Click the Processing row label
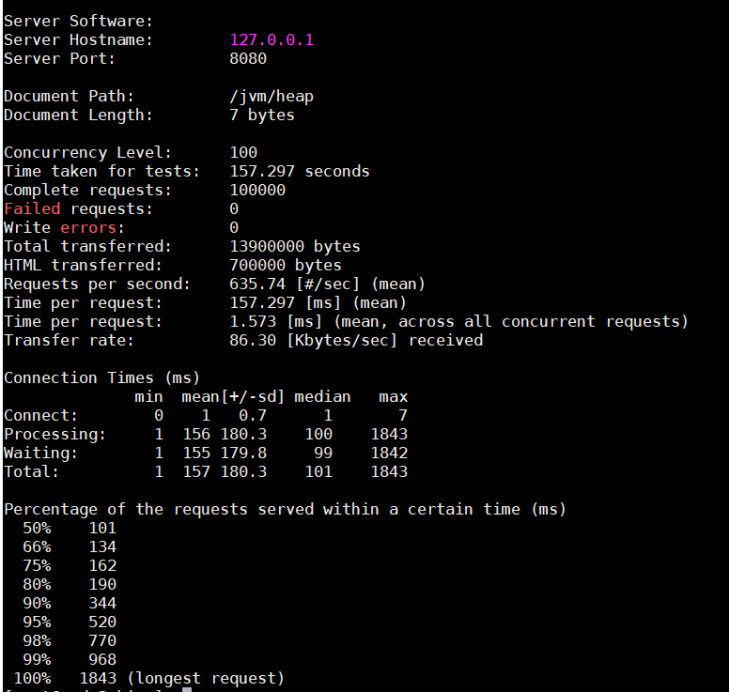Screen dimensions: 729x692 [55, 434]
